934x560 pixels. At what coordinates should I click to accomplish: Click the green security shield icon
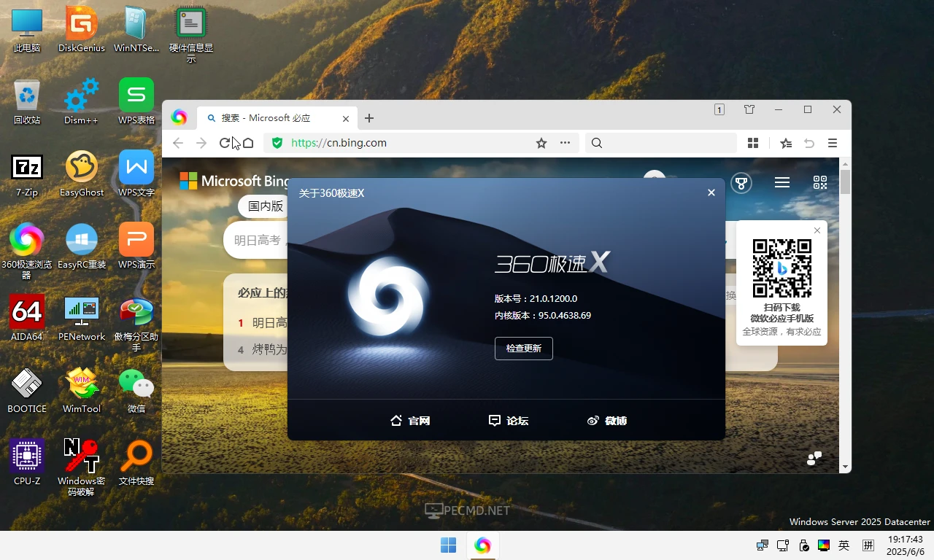(x=277, y=143)
